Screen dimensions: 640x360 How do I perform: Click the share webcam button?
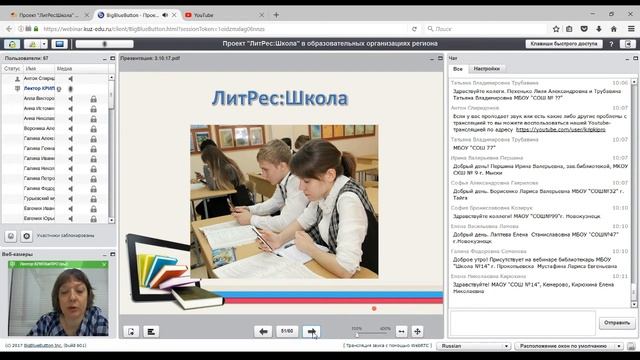tap(32, 44)
